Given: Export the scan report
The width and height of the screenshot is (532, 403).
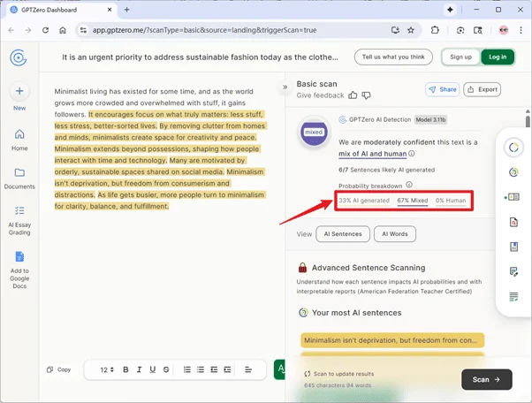Looking at the screenshot, I should 483,89.
